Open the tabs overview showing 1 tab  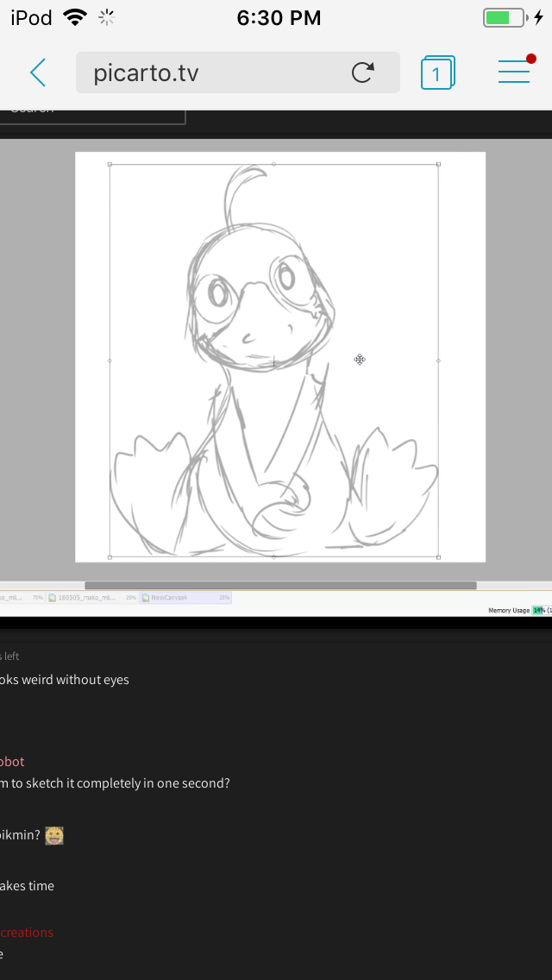[437, 72]
